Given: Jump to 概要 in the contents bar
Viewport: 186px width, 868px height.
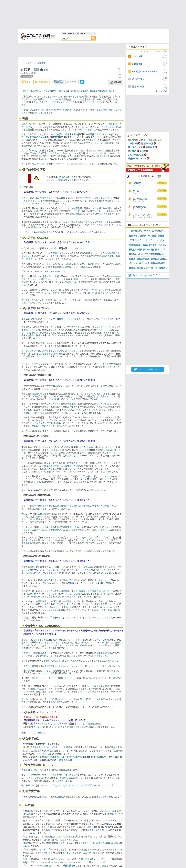Looking at the screenshot, I should [x=25, y=91].
